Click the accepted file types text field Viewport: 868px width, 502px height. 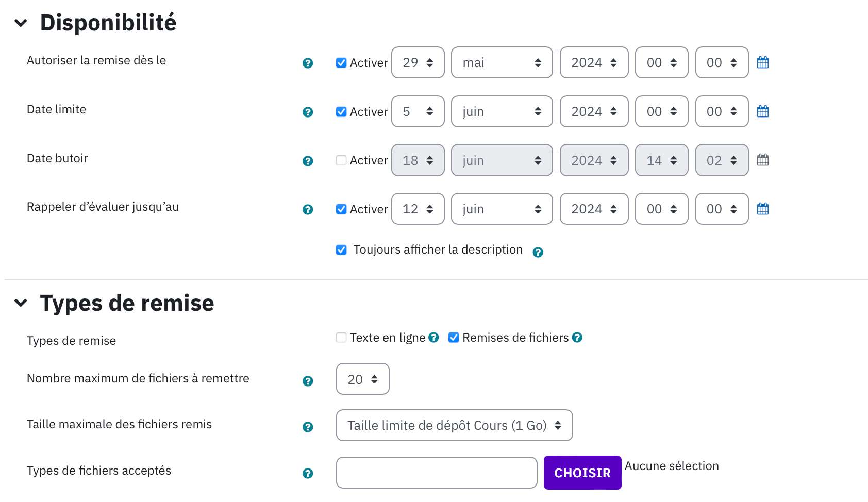(437, 472)
